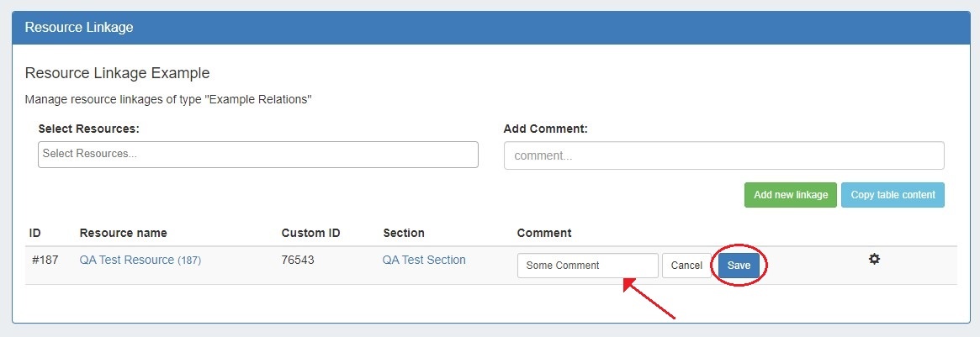Click the 'Select Resources:' field label
Viewport: 980px width, 337px height.
coord(88,129)
